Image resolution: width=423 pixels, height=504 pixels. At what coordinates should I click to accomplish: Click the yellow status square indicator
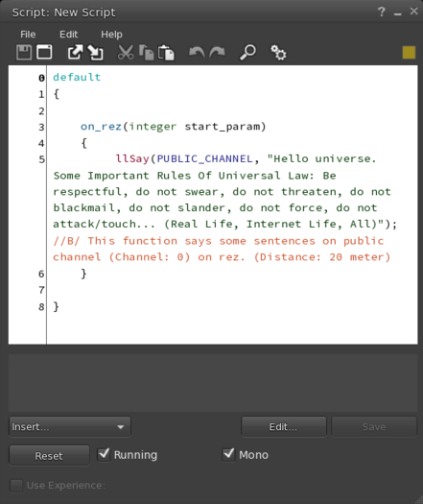click(x=409, y=53)
